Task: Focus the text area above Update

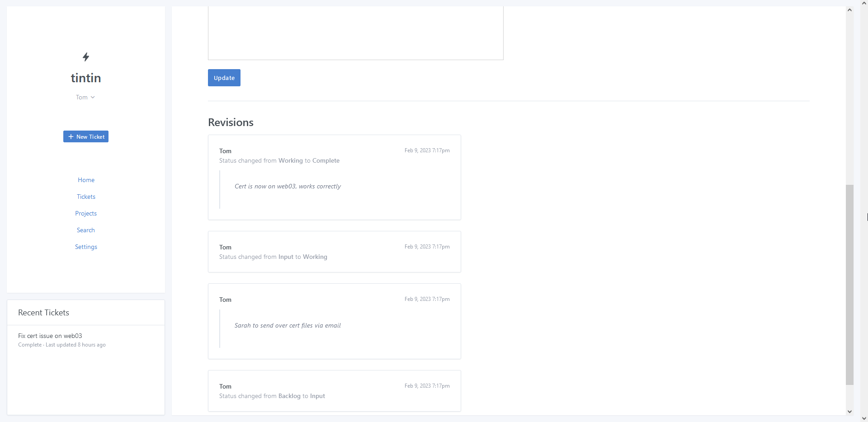Action: 355,32
